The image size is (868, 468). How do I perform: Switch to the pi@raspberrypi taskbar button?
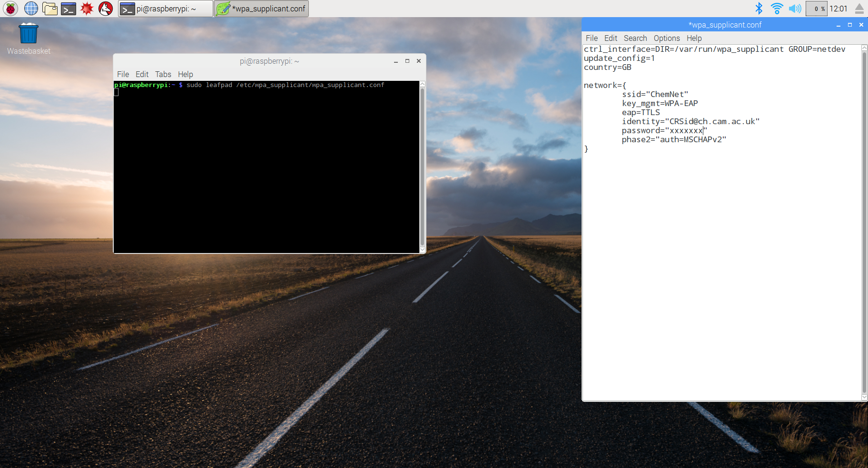[x=165, y=9]
